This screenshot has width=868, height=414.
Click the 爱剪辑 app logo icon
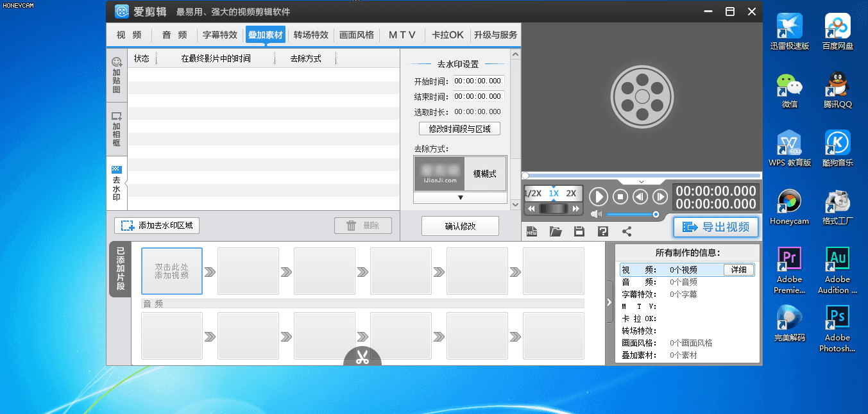[122, 12]
